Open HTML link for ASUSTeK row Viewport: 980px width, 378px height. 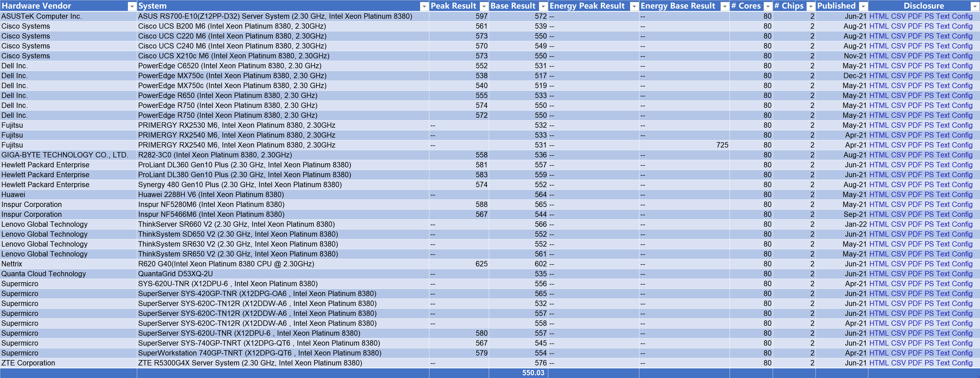tap(879, 16)
